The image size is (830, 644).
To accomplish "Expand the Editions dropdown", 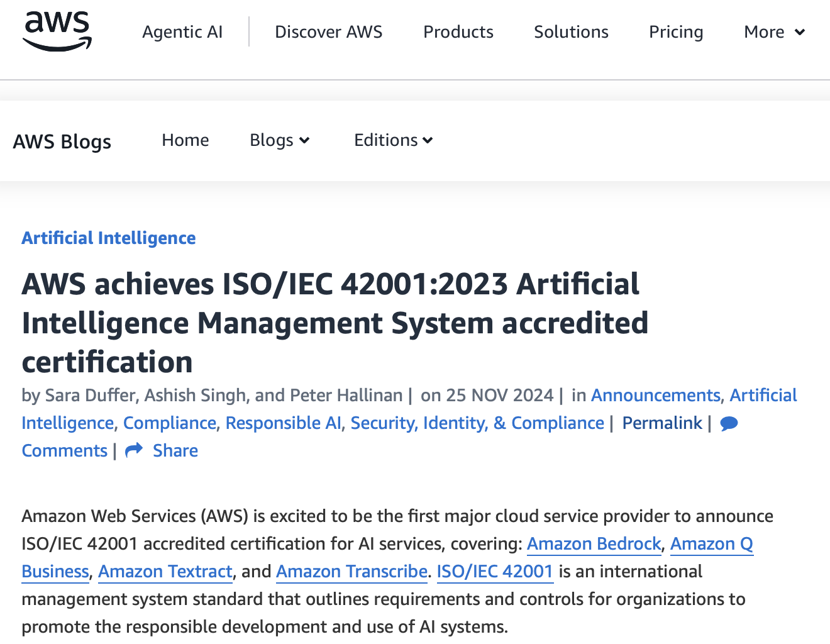I will pyautogui.click(x=393, y=140).
